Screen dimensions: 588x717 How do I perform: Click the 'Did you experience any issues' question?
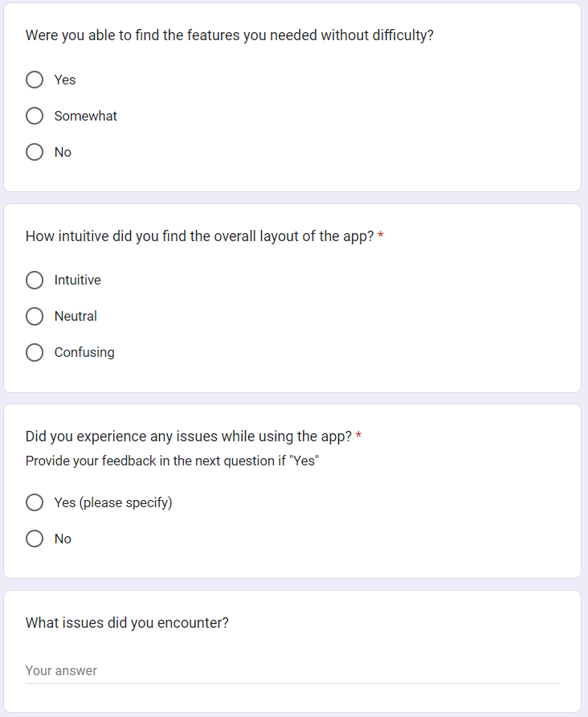(x=188, y=436)
